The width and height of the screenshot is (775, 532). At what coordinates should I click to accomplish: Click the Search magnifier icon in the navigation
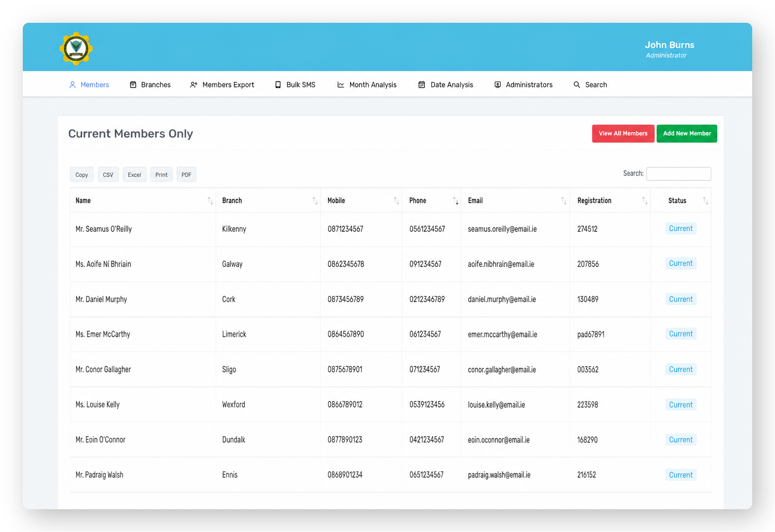point(577,85)
